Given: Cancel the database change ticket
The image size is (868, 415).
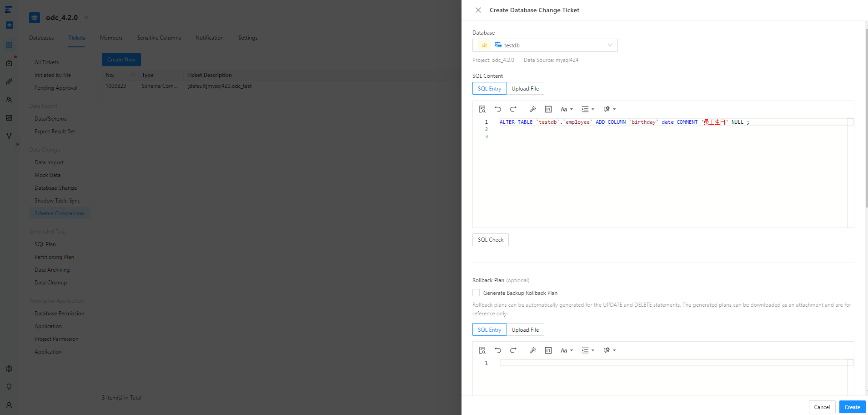Looking at the screenshot, I should coord(822,407).
